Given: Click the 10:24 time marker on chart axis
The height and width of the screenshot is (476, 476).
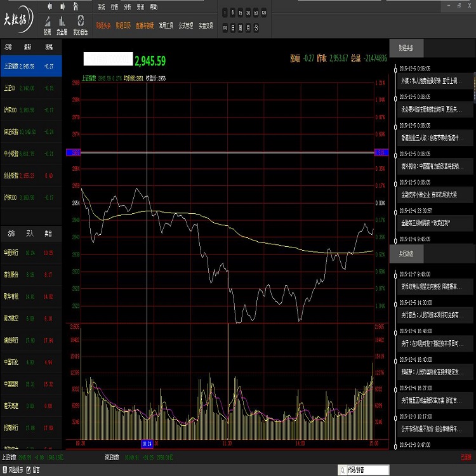Looking at the screenshot, I should (x=147, y=444).
